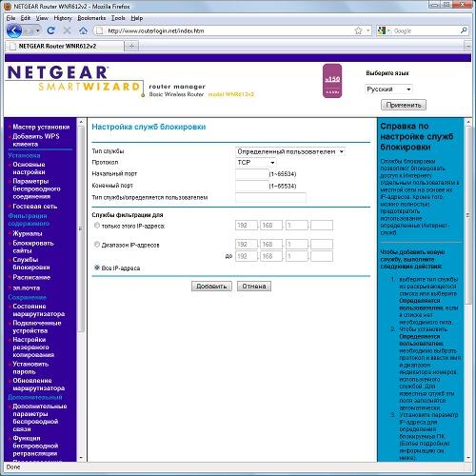Open the Tools menu
The image size is (476, 476).
(118, 18)
